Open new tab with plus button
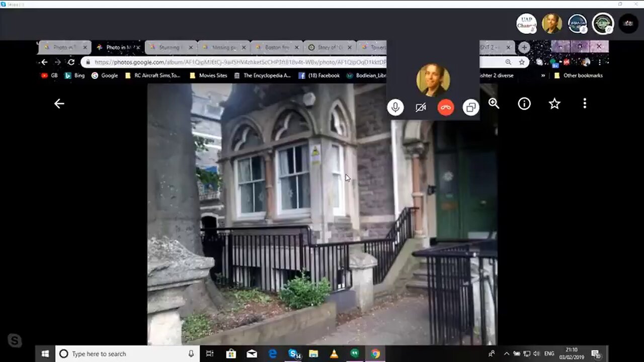This screenshot has width=644, height=362. point(524,47)
